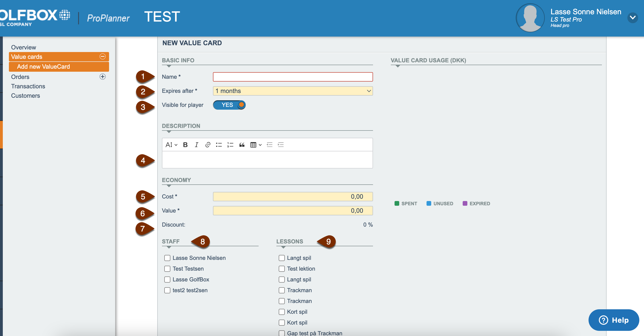Increase indent in the description editor
This screenshot has height=336, width=644.
pyautogui.click(x=281, y=145)
